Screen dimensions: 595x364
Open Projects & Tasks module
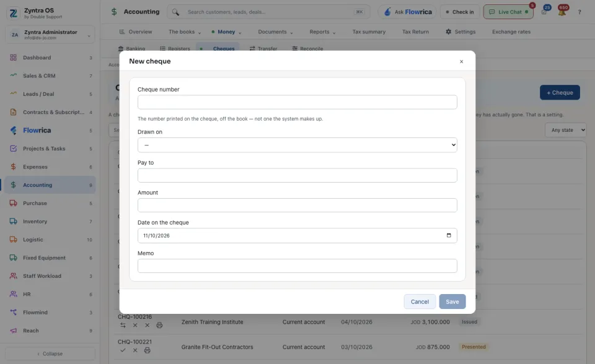(50, 149)
